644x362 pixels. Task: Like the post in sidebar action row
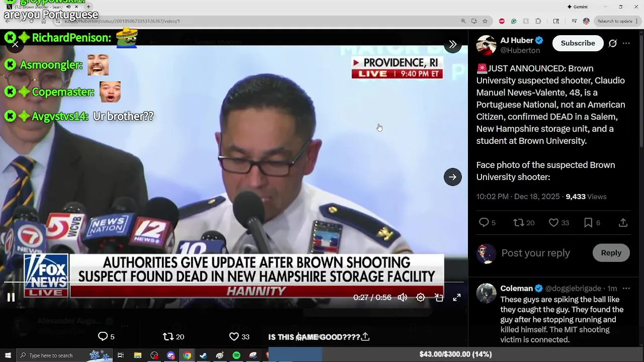pos(553,223)
